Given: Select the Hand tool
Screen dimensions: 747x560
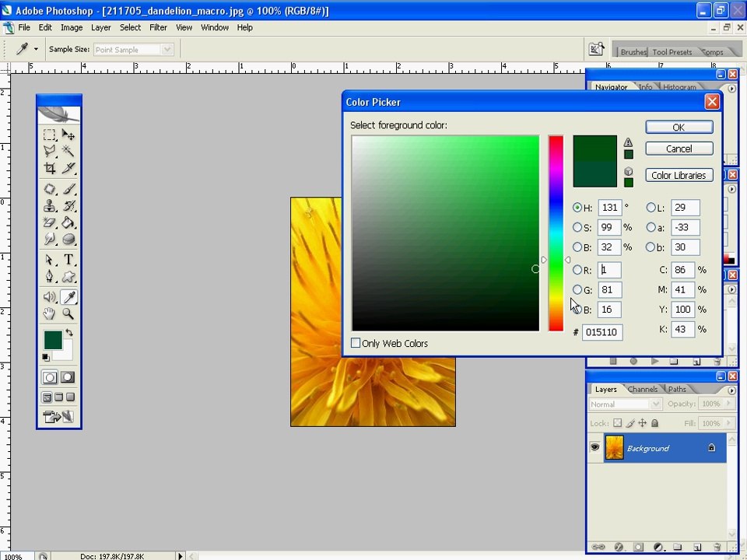Looking at the screenshot, I should pos(50,313).
